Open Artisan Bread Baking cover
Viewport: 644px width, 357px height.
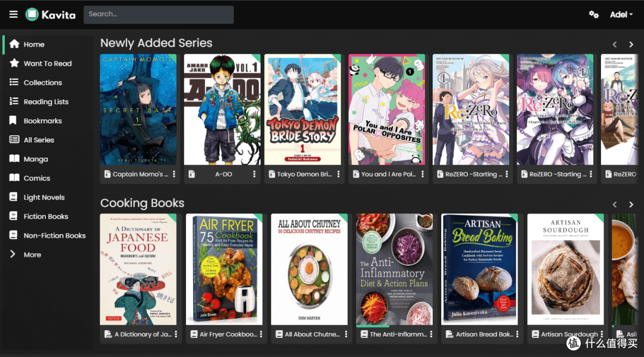point(479,269)
